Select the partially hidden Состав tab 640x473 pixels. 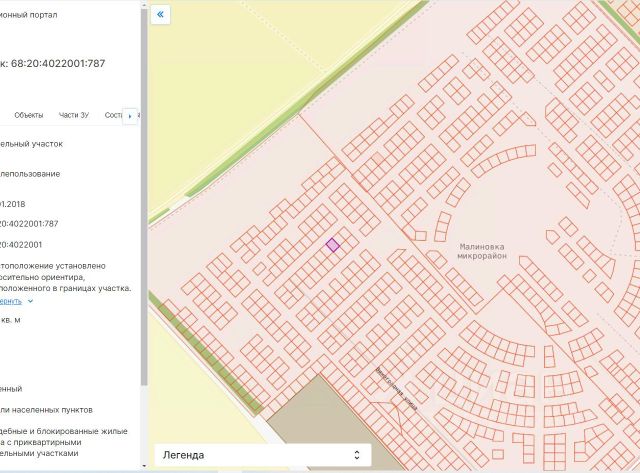pos(113,115)
